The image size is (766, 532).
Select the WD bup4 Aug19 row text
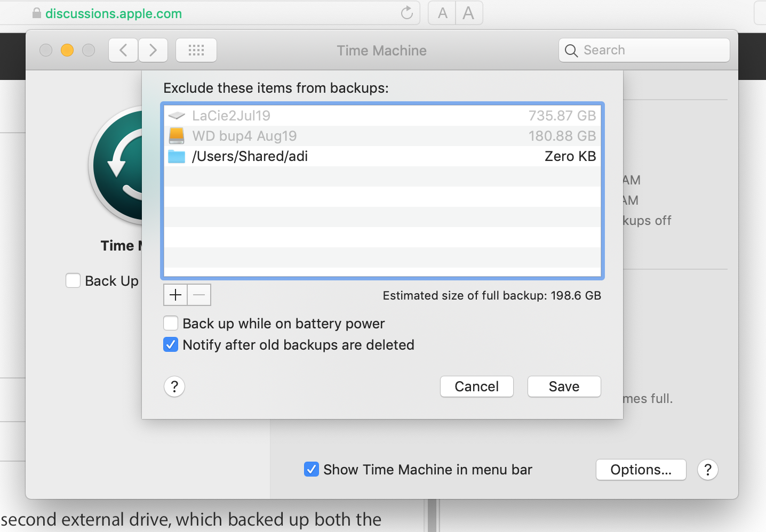pyautogui.click(x=245, y=136)
